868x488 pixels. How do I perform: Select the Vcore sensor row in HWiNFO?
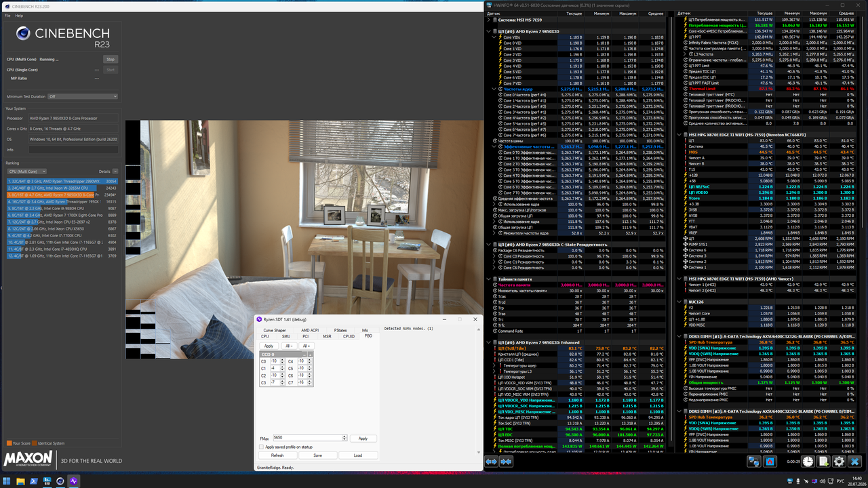coord(769,197)
